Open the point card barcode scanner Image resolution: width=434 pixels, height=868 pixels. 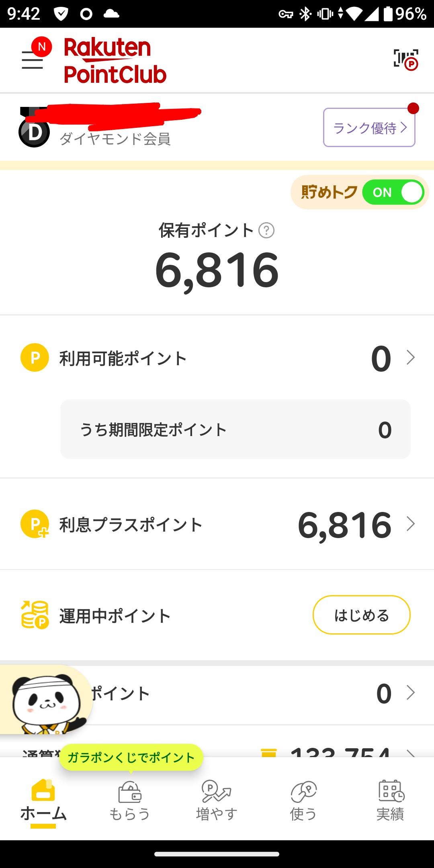pyautogui.click(x=405, y=59)
